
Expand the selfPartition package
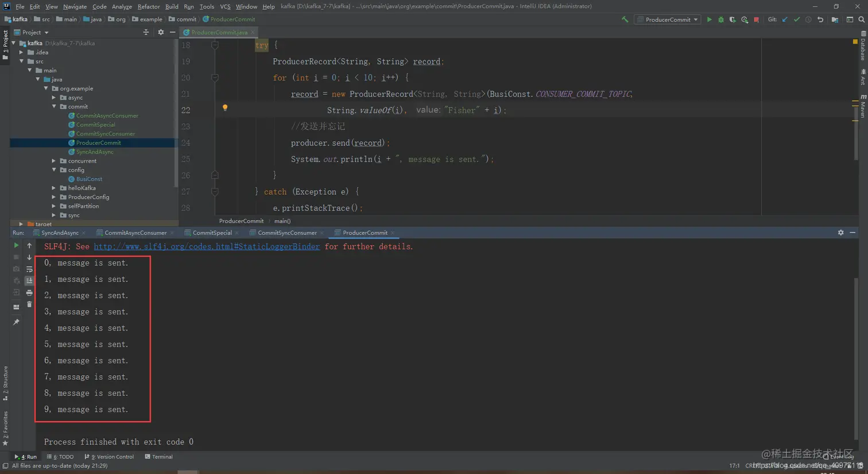pyautogui.click(x=54, y=206)
